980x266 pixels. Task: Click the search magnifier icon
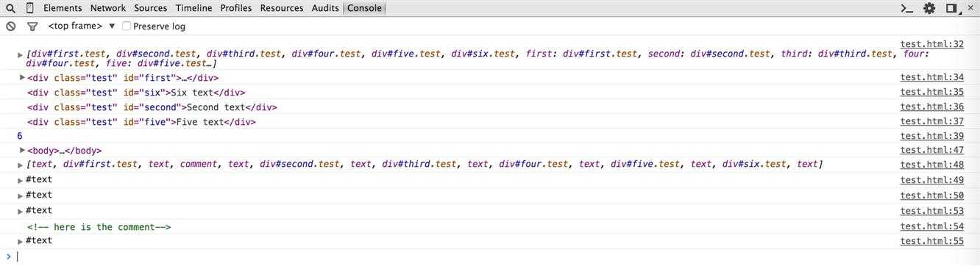pos(11,8)
